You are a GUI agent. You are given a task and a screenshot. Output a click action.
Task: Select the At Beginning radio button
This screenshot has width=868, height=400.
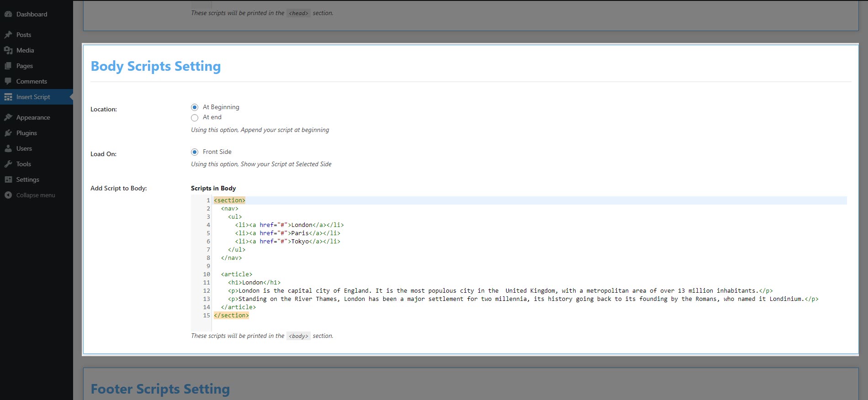click(195, 107)
